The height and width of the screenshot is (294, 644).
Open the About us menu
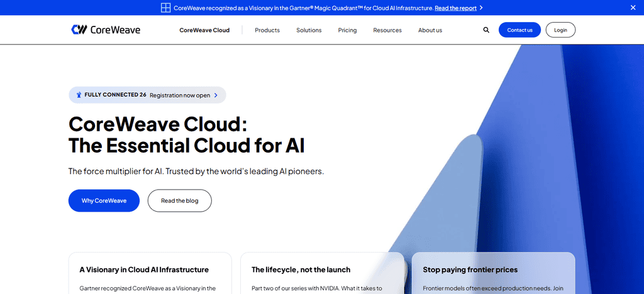(x=430, y=30)
